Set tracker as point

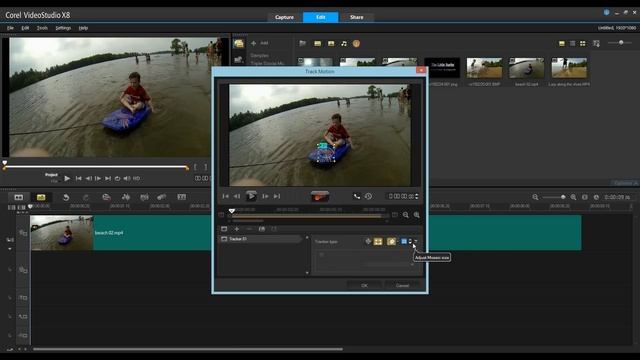click(x=368, y=241)
